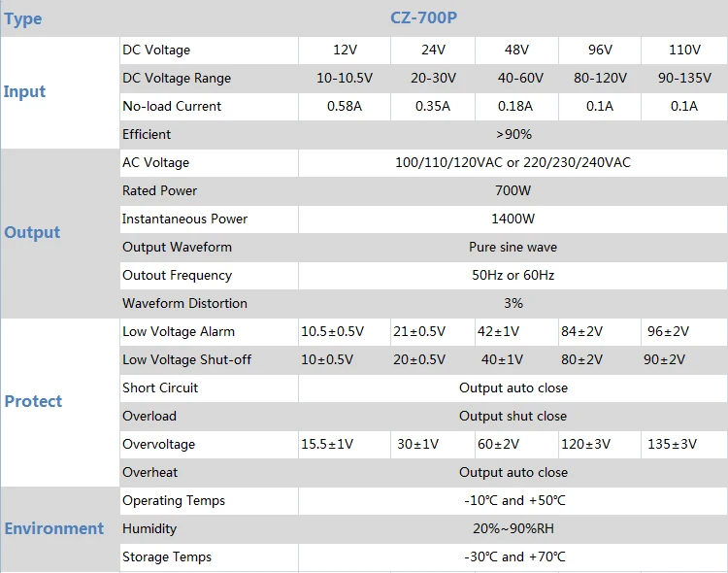Viewport: 728px width, 573px height.
Task: Click the 42±1V alarm value
Action: [x=499, y=331]
